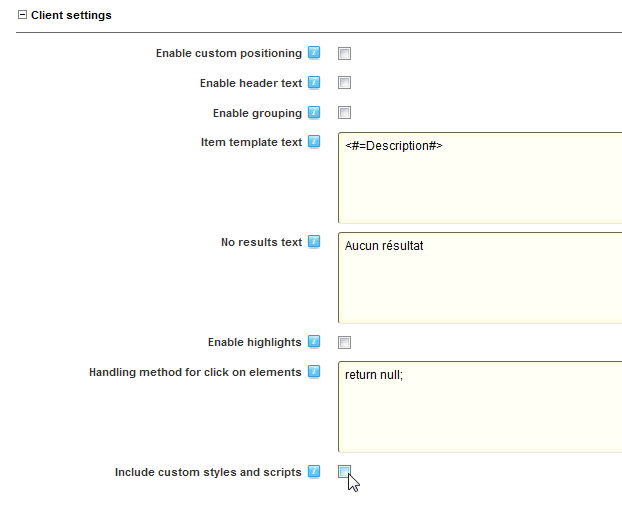622x505 pixels.
Task: Toggle the Enable highlights checkbox
Action: pos(344,342)
